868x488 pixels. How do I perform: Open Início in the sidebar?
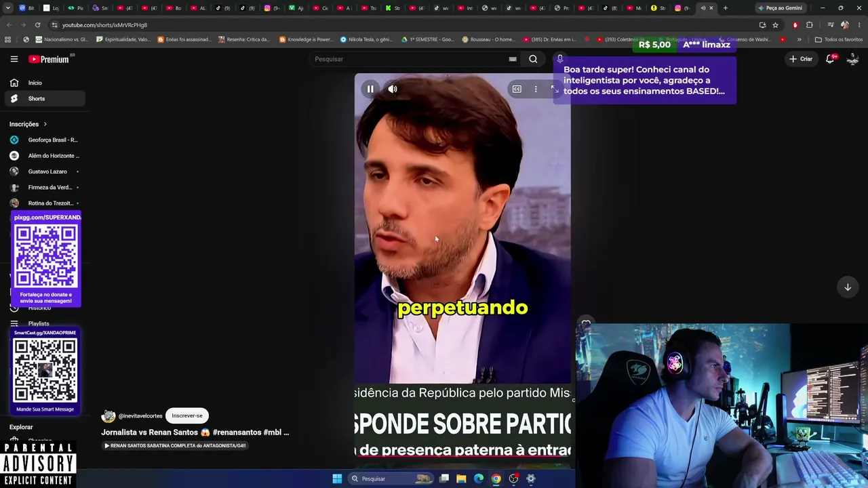45,83
